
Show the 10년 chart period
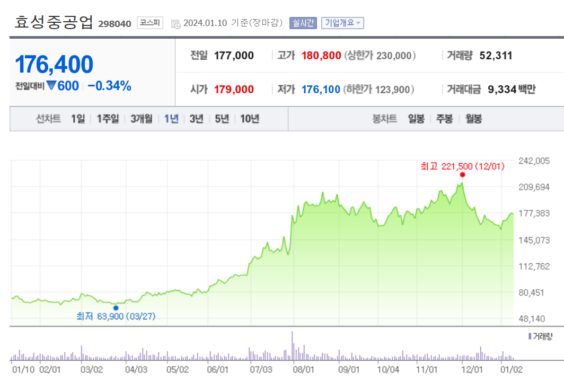tap(250, 119)
